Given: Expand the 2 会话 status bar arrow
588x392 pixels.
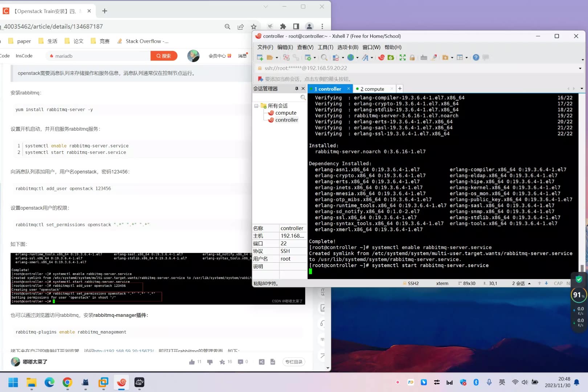Looking at the screenshot, I should point(529,283).
